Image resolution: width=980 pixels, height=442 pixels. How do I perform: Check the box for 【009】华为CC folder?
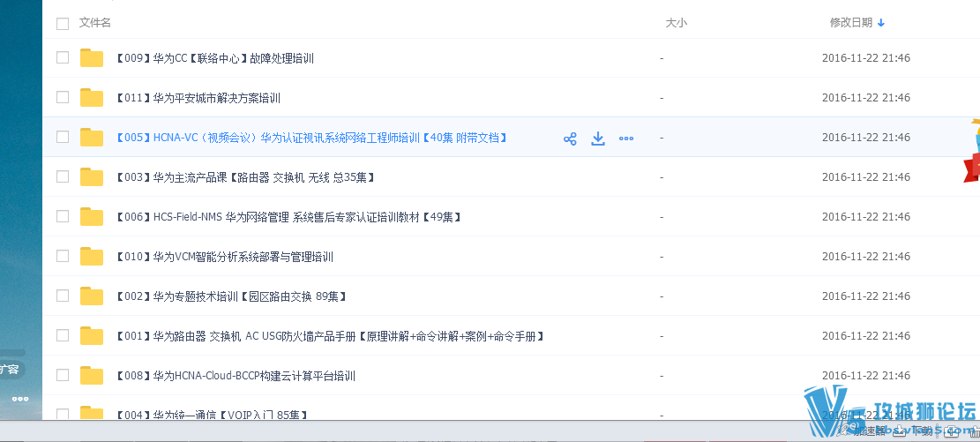pyautogui.click(x=63, y=57)
